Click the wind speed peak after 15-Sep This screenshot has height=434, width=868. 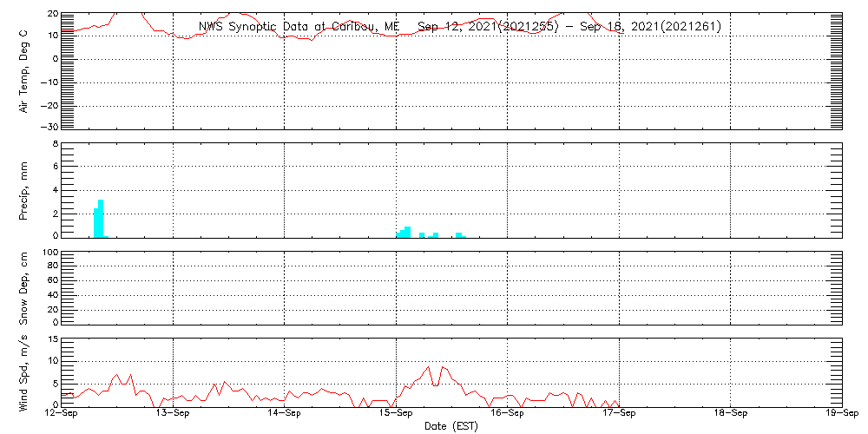coord(429,367)
